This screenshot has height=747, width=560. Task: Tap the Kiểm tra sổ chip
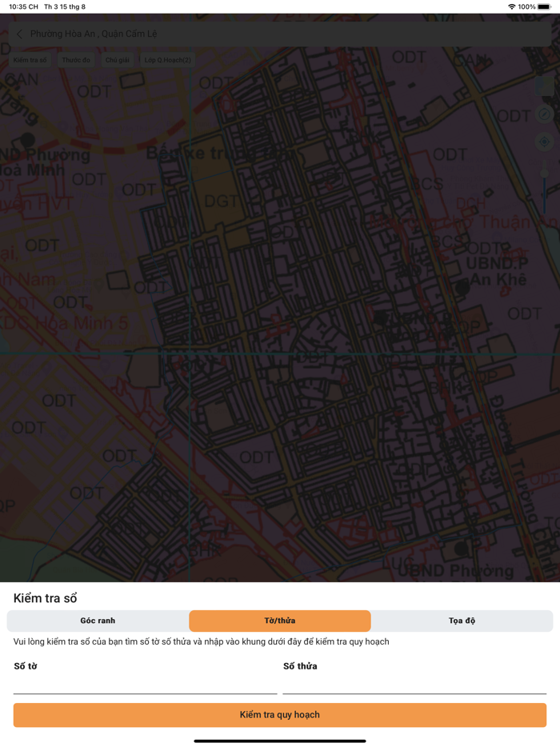[30, 60]
